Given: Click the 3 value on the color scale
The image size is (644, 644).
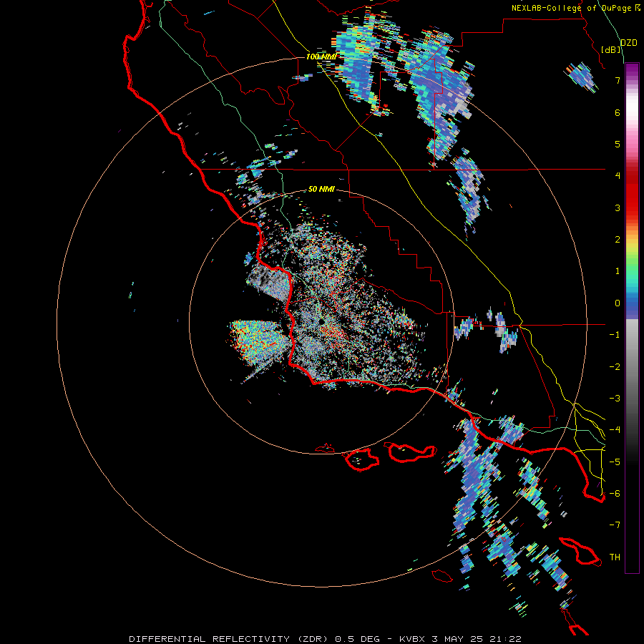Looking at the screenshot, I should 618,208.
